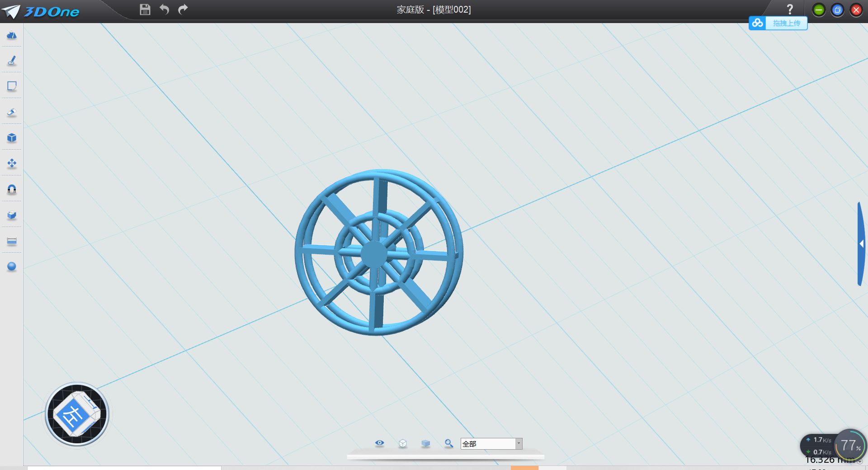Click the drag-to-upload 拖拽上传 button

coord(787,23)
